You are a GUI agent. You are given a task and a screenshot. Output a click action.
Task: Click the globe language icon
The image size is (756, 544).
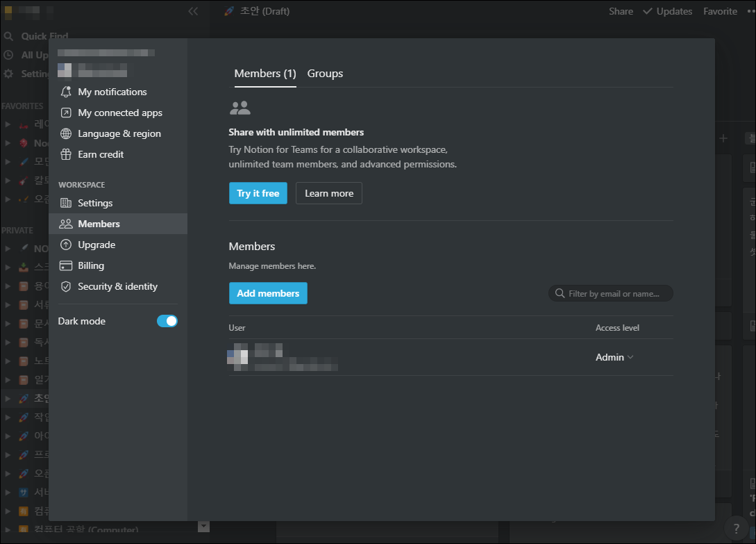click(x=66, y=133)
